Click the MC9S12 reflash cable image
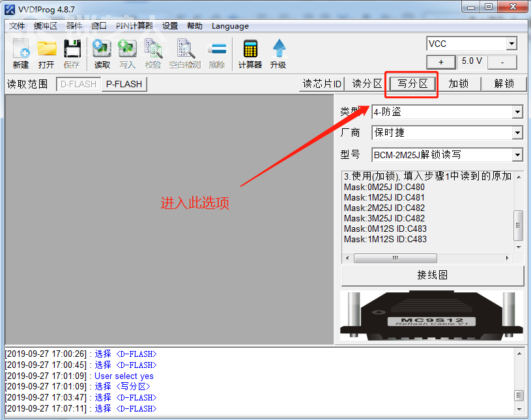This screenshot has width=531, height=420. click(x=432, y=315)
